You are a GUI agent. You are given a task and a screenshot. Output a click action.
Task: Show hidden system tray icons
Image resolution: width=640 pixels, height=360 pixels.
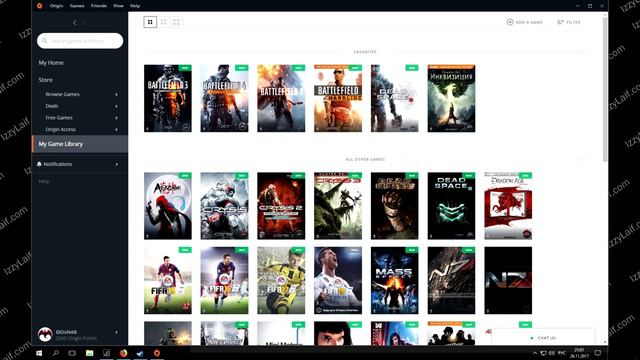pyautogui.click(x=535, y=353)
